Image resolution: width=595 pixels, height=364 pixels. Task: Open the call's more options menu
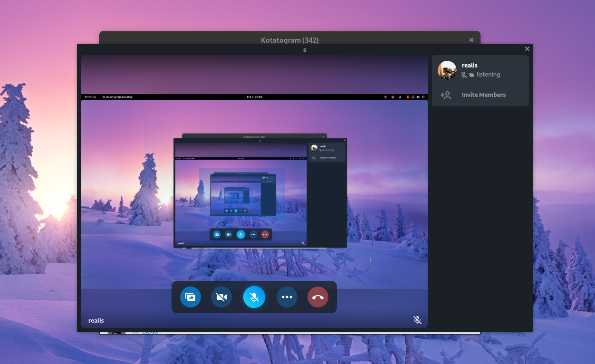click(x=287, y=297)
